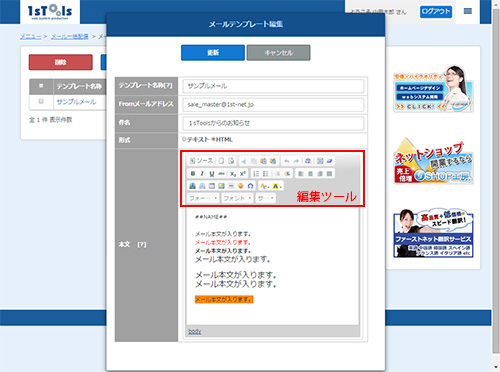This screenshot has width=500, height=372.
Task: Open the Background Color picker
Action: pyautogui.click(x=276, y=186)
